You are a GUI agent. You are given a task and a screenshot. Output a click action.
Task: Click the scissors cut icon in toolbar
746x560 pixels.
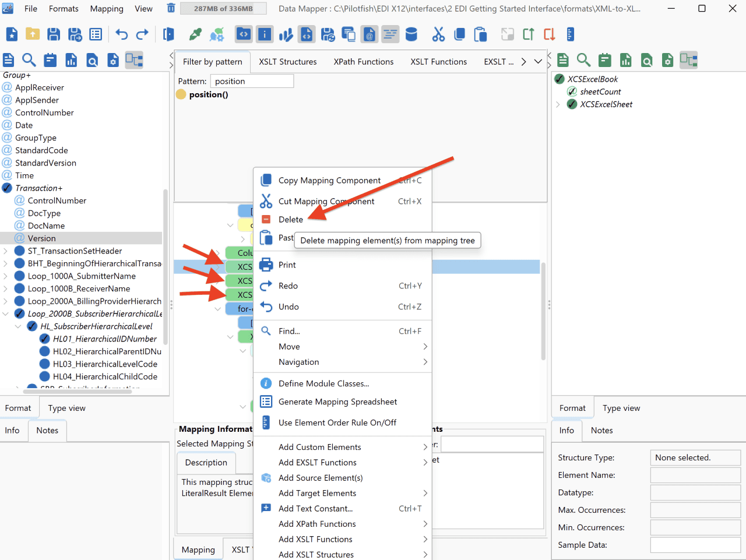tap(438, 34)
